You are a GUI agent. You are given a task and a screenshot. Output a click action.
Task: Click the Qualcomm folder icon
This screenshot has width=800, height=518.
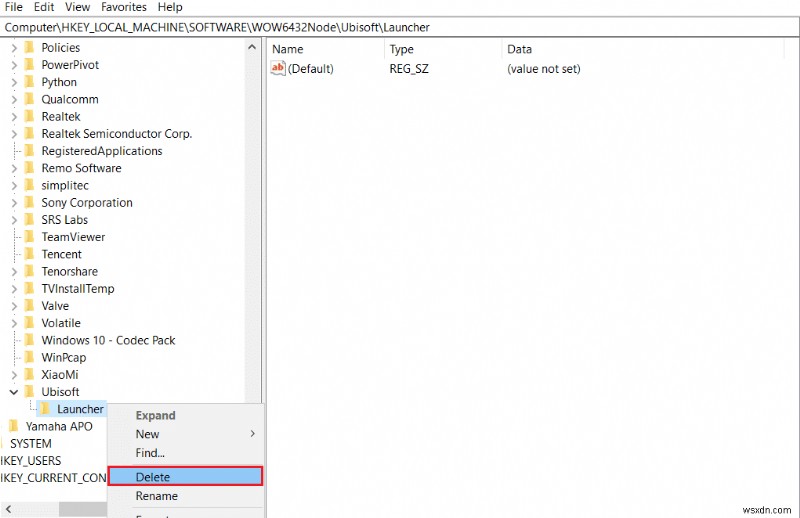click(x=30, y=99)
